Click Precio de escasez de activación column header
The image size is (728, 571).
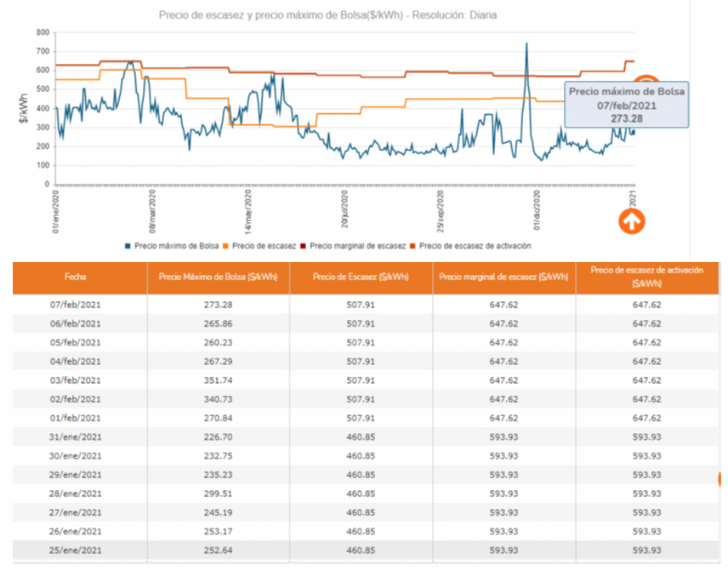pos(647,275)
